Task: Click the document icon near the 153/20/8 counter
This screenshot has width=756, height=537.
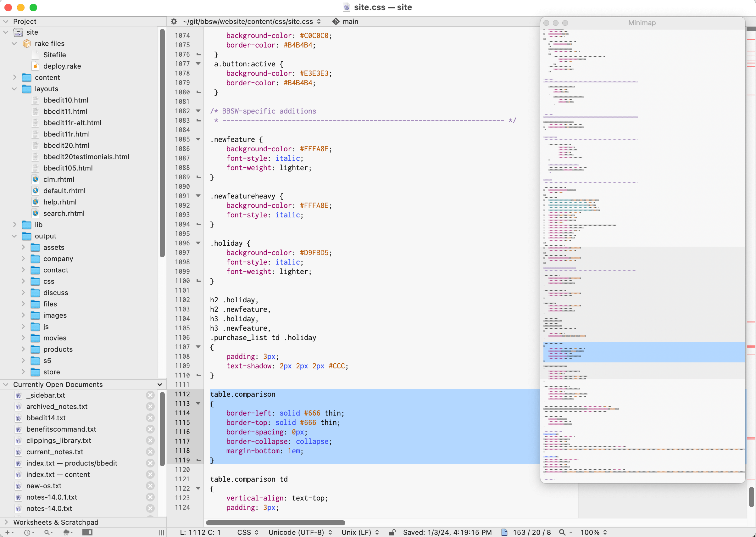Action: point(505,532)
